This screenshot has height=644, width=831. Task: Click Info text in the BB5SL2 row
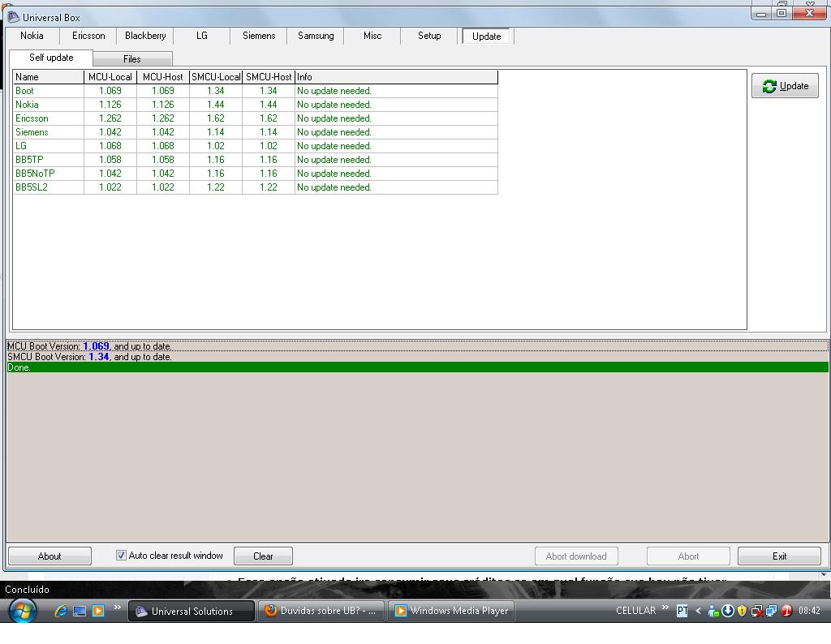click(334, 187)
